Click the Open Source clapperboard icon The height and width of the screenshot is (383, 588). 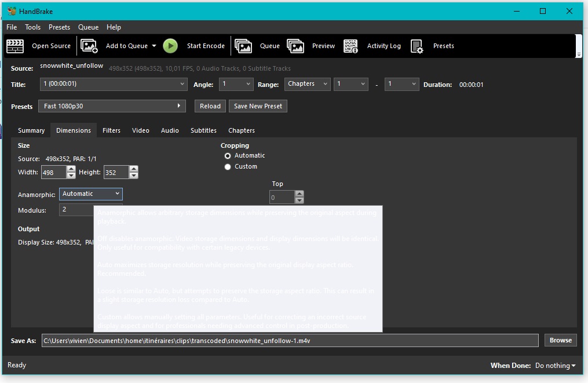click(x=15, y=46)
